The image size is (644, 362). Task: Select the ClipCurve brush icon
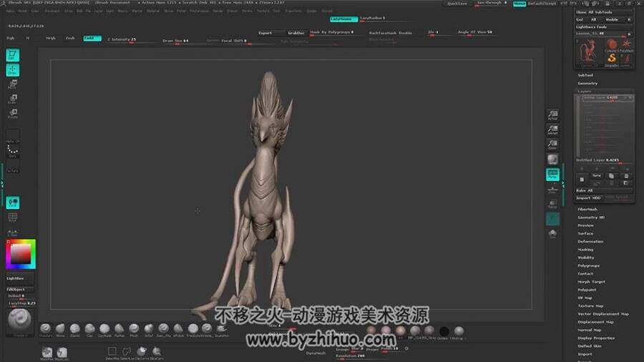coord(142,353)
